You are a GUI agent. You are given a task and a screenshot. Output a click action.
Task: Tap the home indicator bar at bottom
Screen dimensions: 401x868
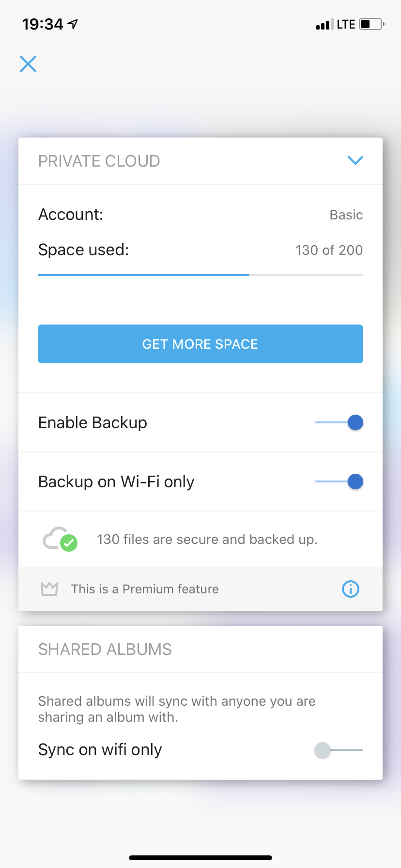coord(200,858)
